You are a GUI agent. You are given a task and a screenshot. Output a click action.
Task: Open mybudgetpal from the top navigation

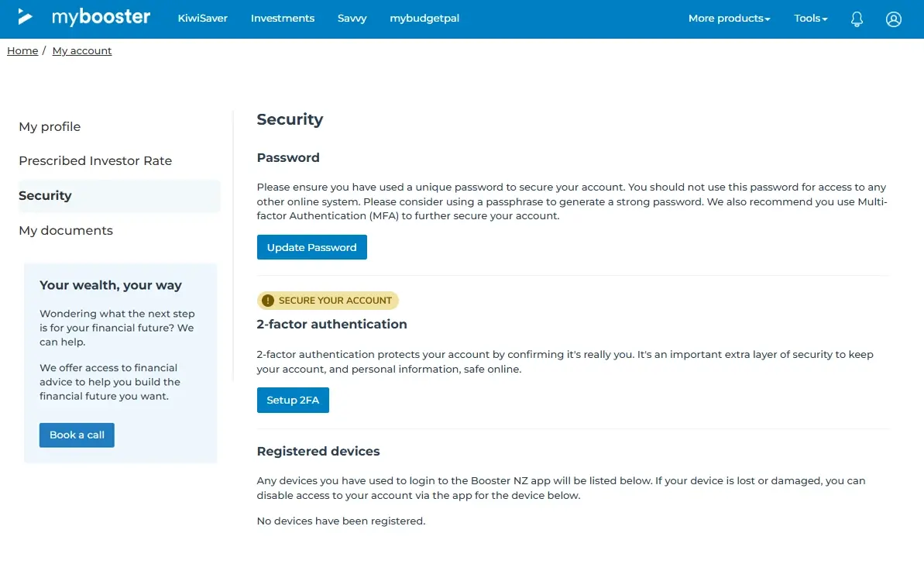pos(424,19)
